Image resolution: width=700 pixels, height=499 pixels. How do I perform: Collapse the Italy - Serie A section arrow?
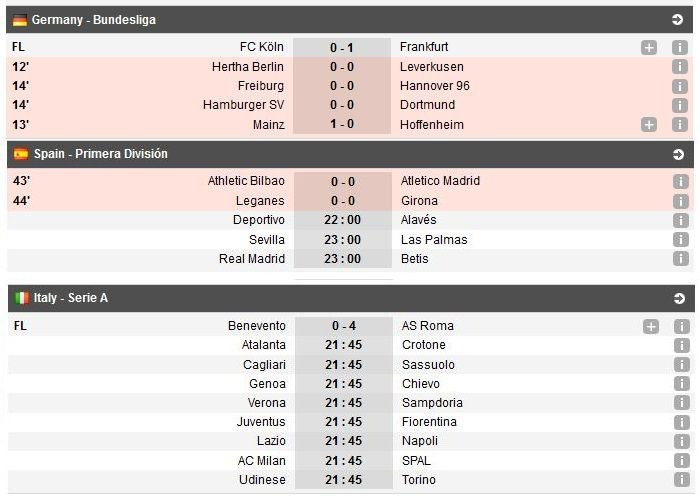tap(678, 298)
